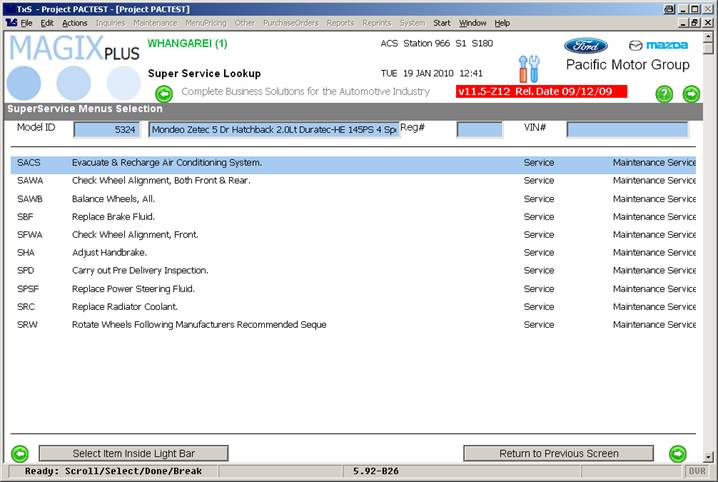Click the Mazda logo

click(x=658, y=46)
